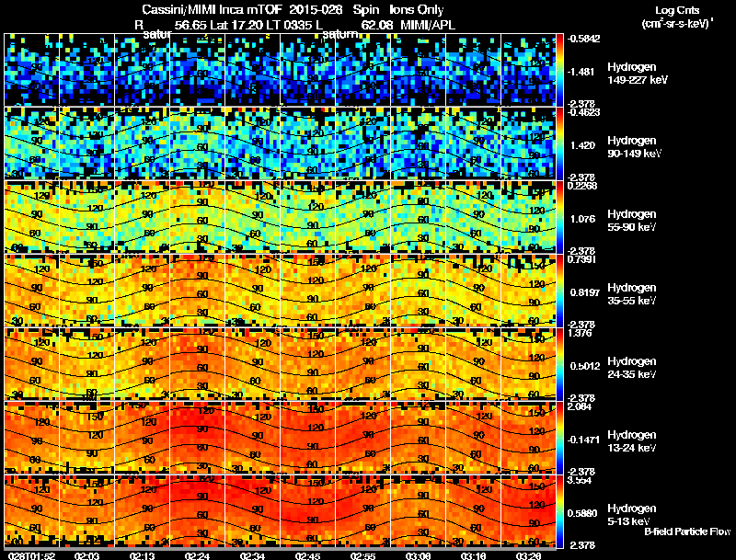Screen dimensions: 736x560
Task: Click the color scale value '0.5012'
Action: (x=585, y=366)
